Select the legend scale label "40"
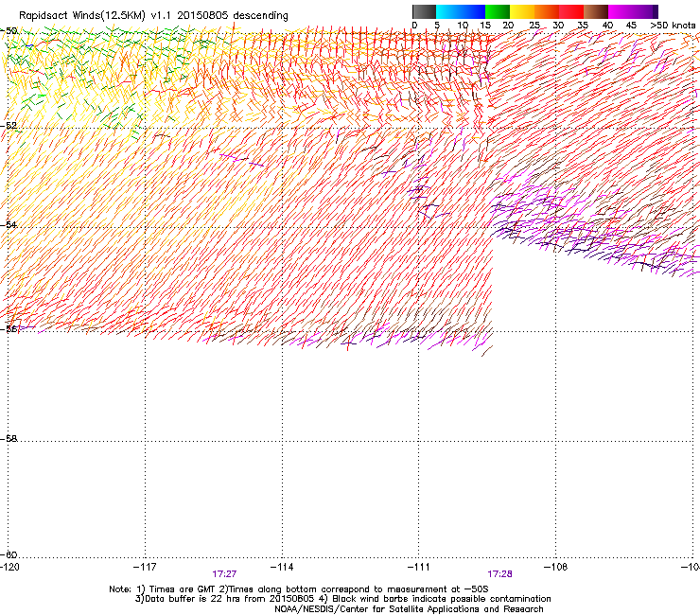 (607, 25)
